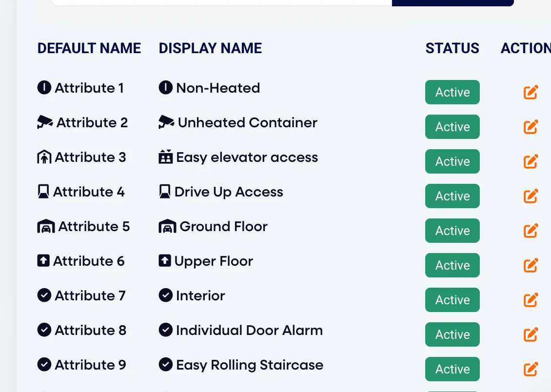Viewport: 551px width, 392px height.
Task: Click edit icon for Unheated Container
Action: coord(531,127)
